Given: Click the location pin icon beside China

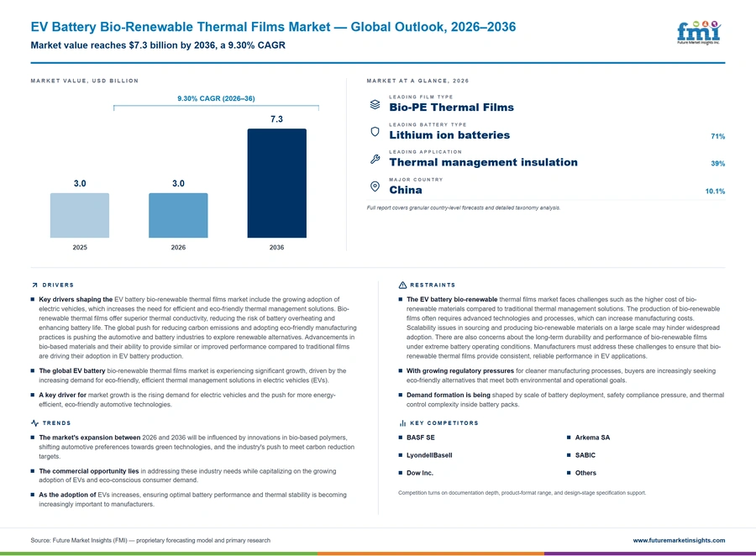Looking at the screenshot, I should pyautogui.click(x=375, y=186).
